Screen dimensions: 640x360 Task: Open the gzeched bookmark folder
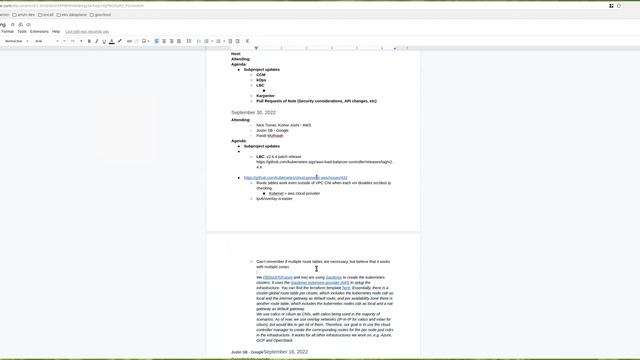click(x=100, y=15)
